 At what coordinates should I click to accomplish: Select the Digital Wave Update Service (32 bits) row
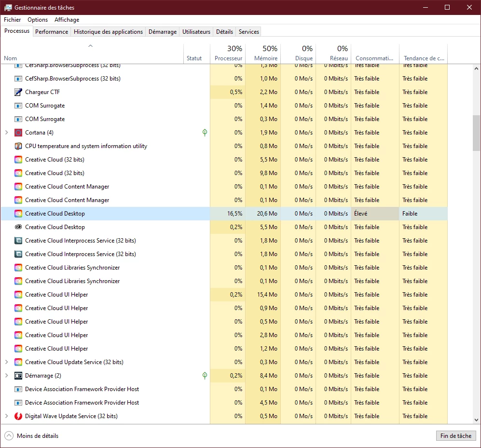coord(224,416)
